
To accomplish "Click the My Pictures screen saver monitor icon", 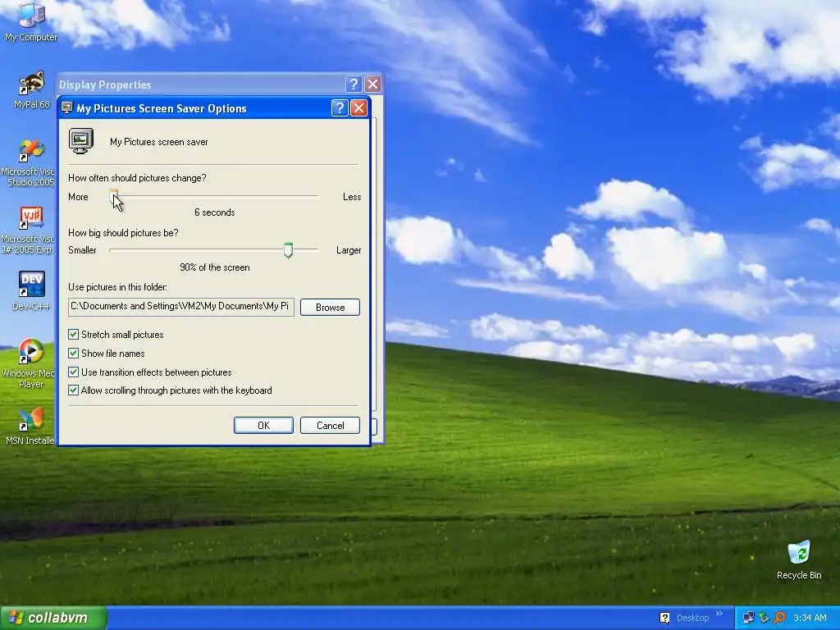I will coord(81,141).
